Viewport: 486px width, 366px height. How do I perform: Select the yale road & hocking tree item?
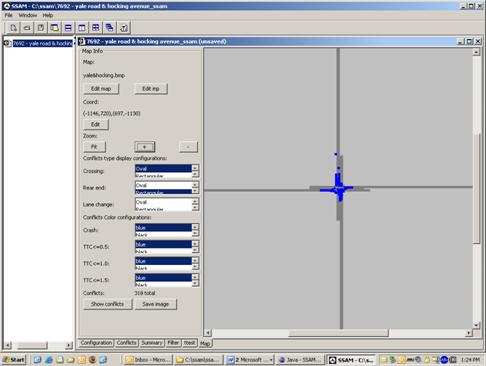point(43,43)
